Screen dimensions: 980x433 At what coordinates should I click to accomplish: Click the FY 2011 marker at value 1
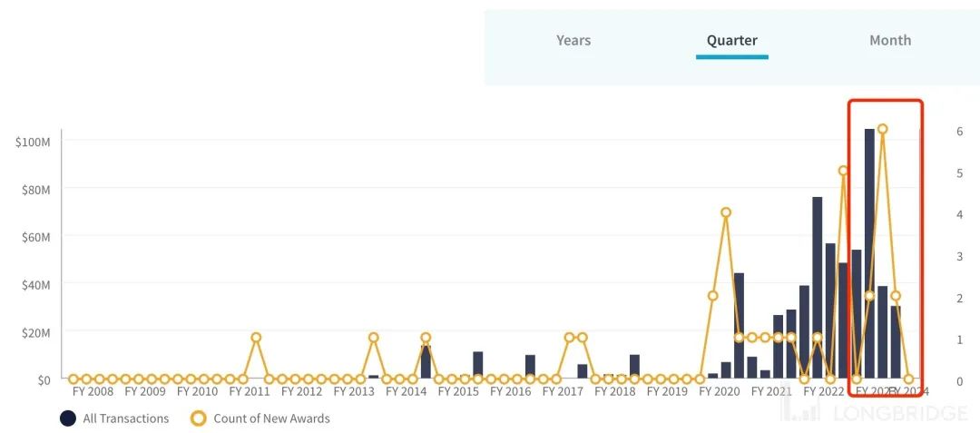(x=256, y=338)
